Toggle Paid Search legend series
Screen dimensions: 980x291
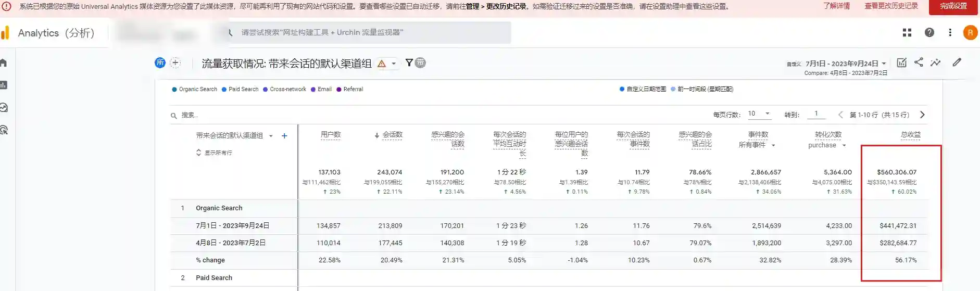click(x=240, y=89)
